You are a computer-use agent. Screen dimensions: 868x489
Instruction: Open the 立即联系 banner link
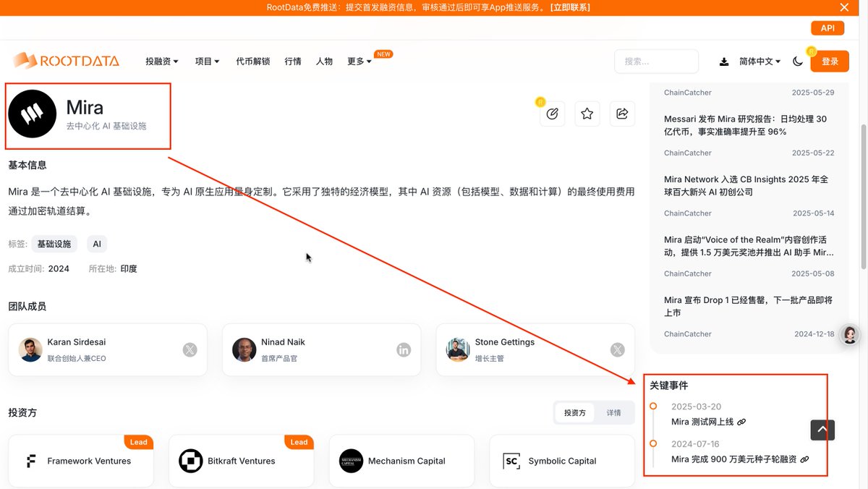click(x=570, y=7)
